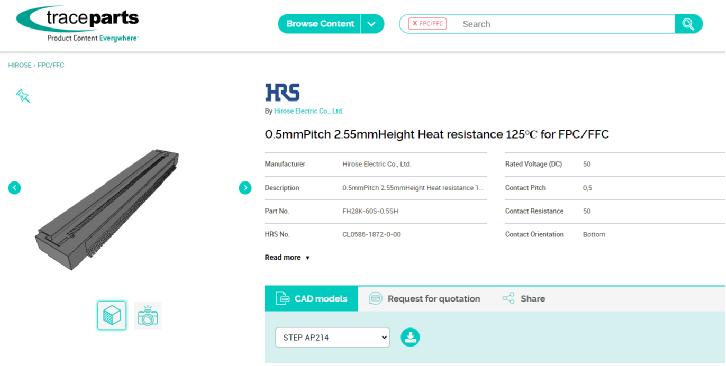Expand the Browse Content dropdown arrow

(372, 24)
